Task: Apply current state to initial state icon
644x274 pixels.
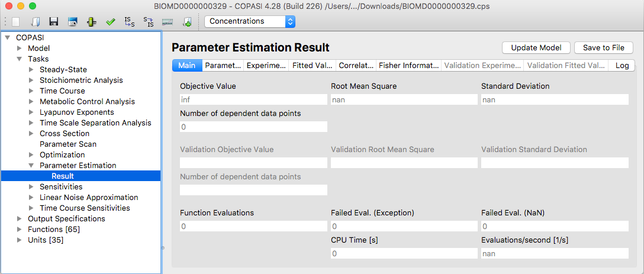Action: coord(148,22)
